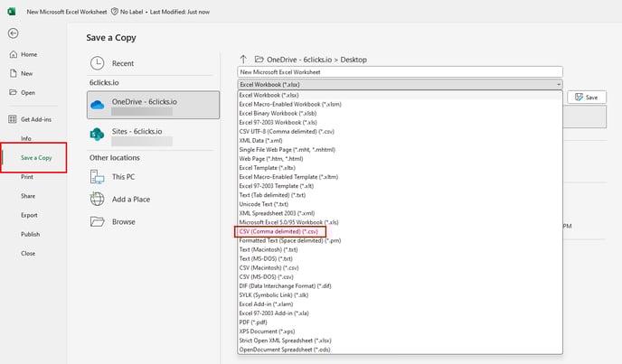This screenshot has height=364, width=622.
Task: Click the Recent clock icon
Action: 98,63
